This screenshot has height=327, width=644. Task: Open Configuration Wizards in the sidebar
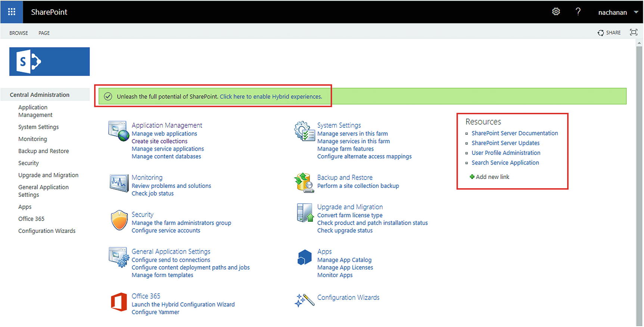pyautogui.click(x=47, y=231)
